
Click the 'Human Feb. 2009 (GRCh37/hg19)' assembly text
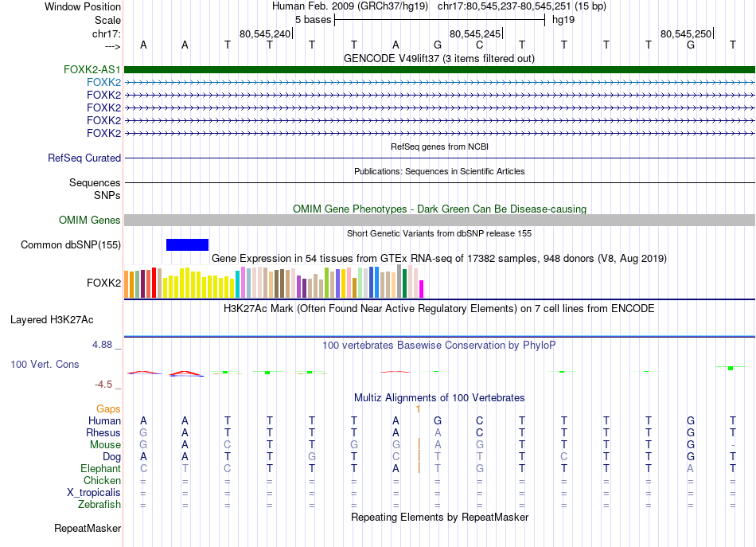[349, 6]
